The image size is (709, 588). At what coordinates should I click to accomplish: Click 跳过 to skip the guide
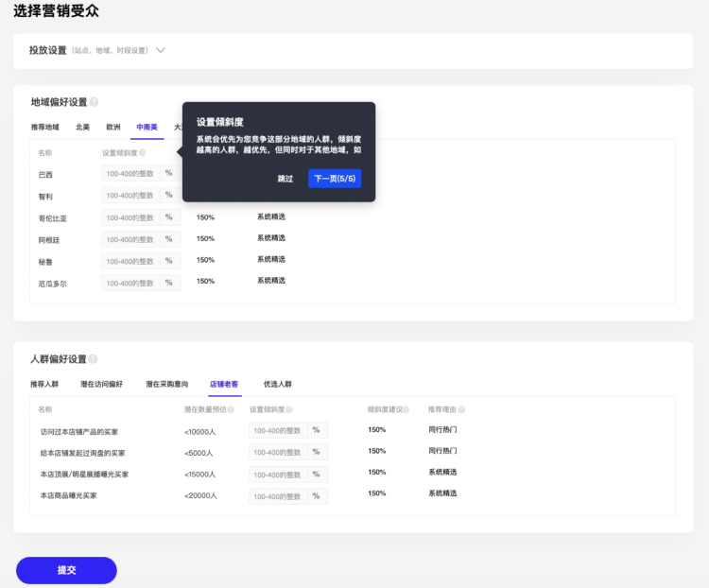(285, 179)
